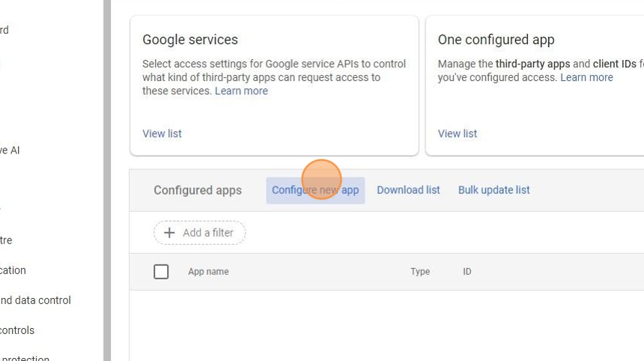Screen dimensions: 644x361
Task: Select sidebar item ending in 've AI'
Action: click(x=10, y=150)
